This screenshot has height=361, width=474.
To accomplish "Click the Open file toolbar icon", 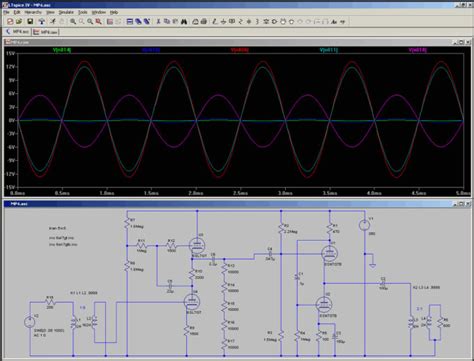I will [19, 22].
